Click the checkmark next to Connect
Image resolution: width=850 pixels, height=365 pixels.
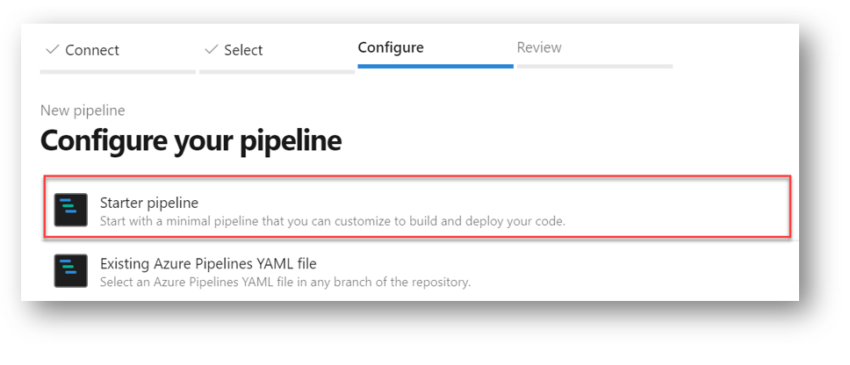tap(52, 50)
